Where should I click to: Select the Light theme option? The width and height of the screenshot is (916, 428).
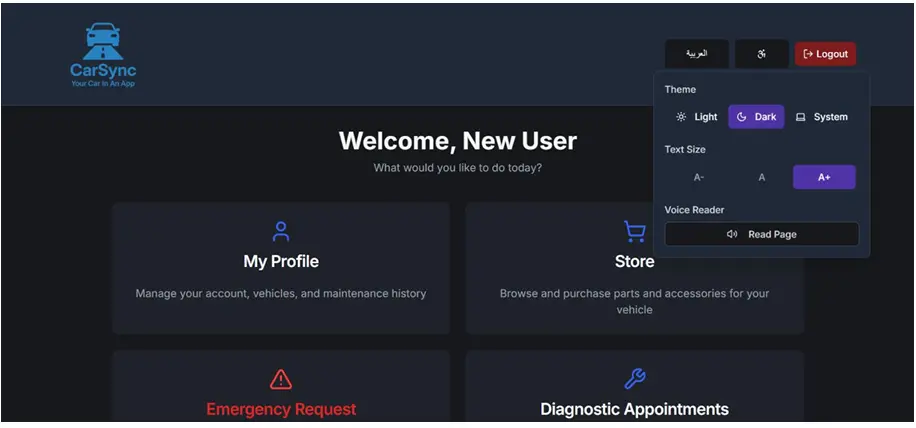(x=696, y=117)
